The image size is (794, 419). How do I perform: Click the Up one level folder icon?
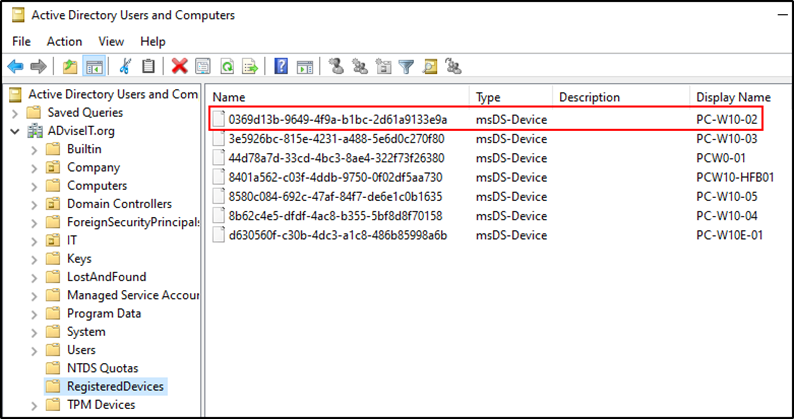tap(70, 66)
